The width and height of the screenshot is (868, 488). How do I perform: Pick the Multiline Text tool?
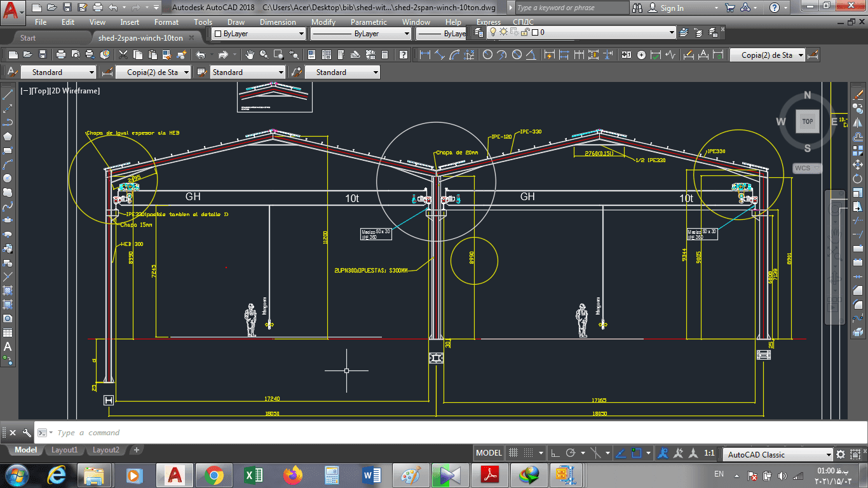[x=8, y=346]
